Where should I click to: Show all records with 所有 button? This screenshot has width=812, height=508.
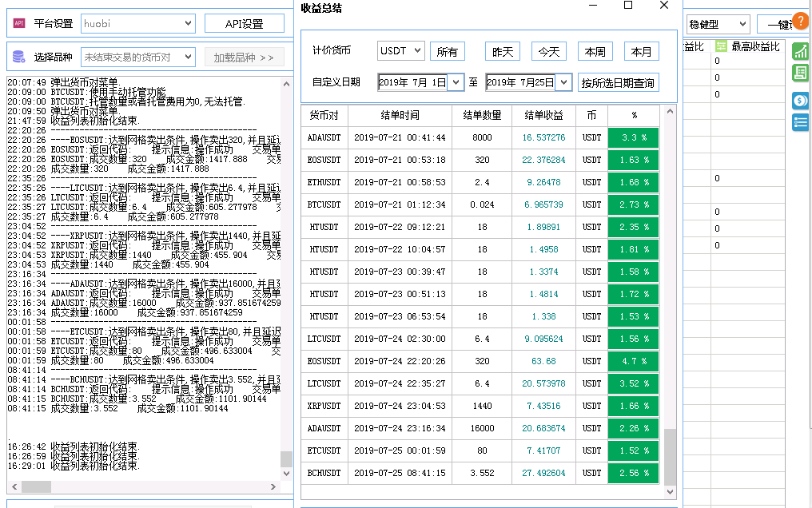point(448,52)
